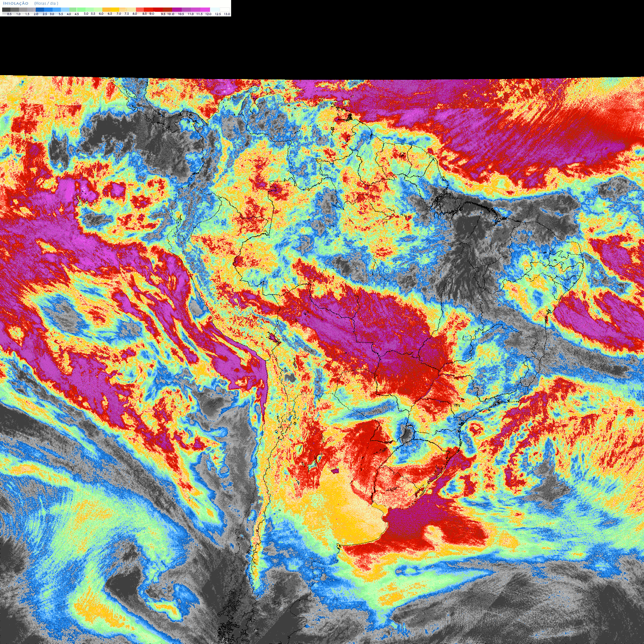Click the 9.5 legend value
The image size is (644, 644).
tap(163, 14)
